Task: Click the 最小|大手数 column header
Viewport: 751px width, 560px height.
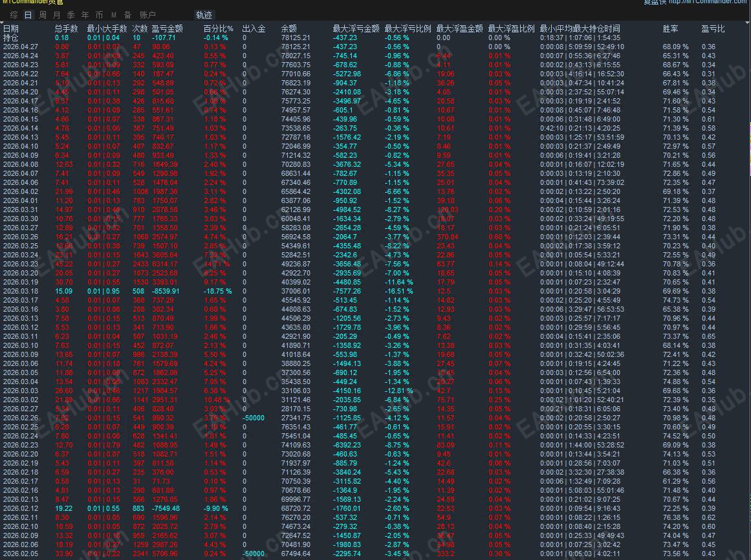Action: point(107,28)
